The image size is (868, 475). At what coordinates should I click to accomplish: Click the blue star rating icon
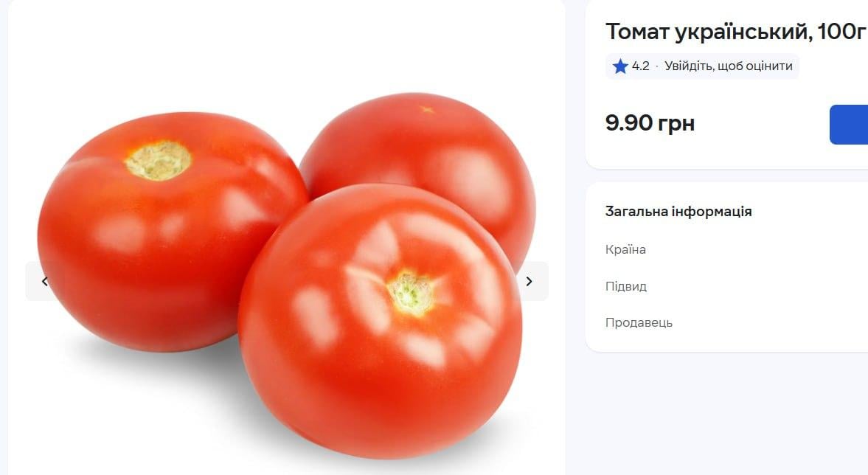[x=620, y=66]
